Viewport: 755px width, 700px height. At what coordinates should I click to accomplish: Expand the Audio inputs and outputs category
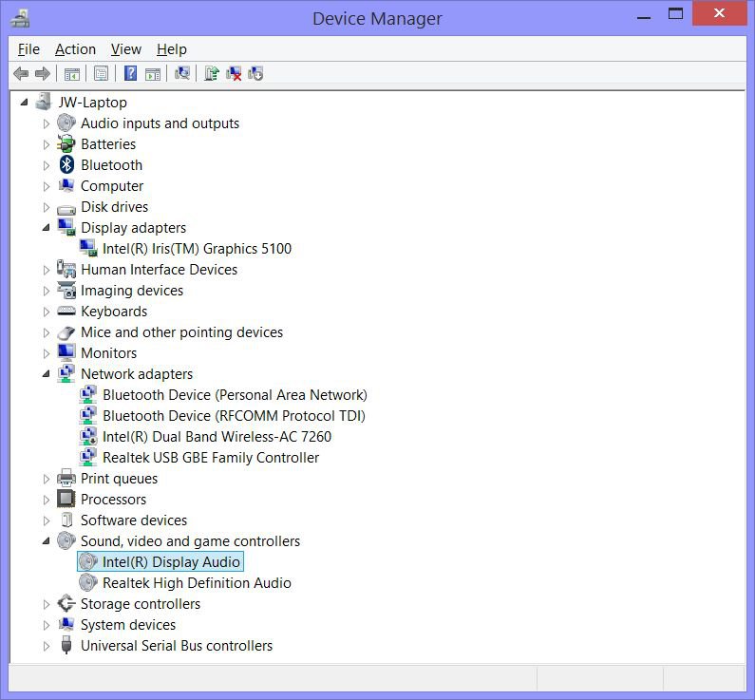46,123
